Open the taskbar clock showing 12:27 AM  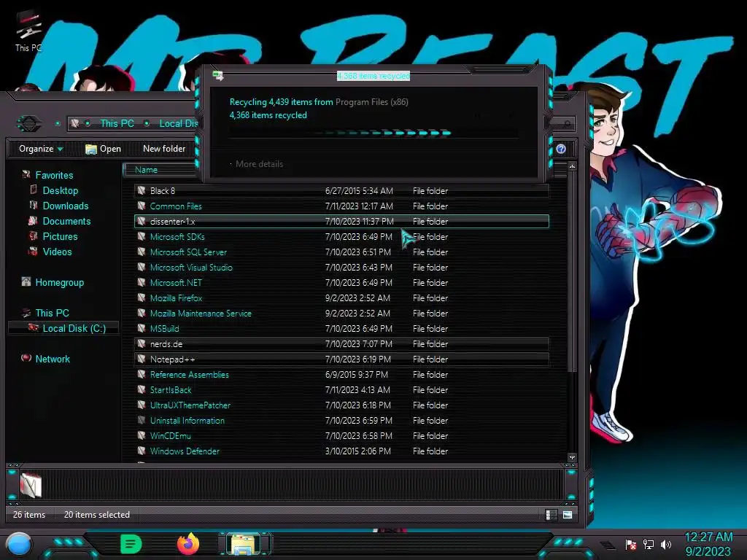tap(708, 544)
